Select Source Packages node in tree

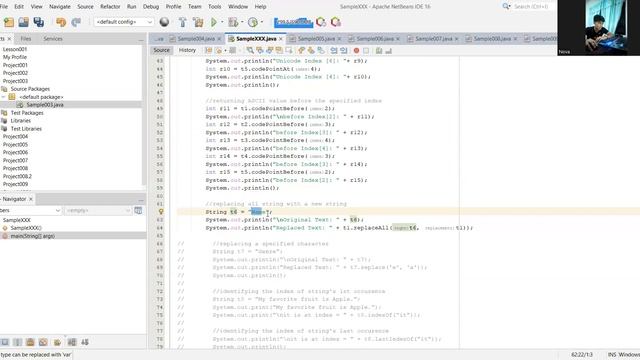tap(30, 89)
